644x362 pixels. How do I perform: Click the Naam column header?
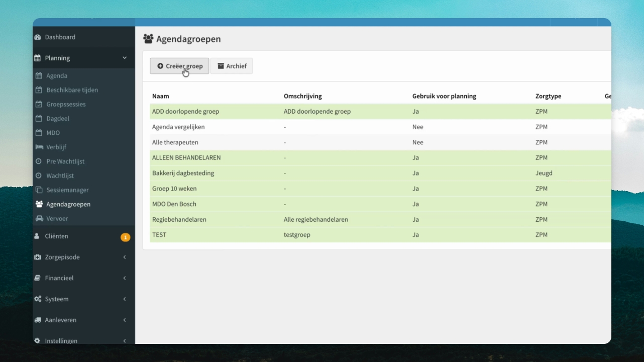point(161,96)
